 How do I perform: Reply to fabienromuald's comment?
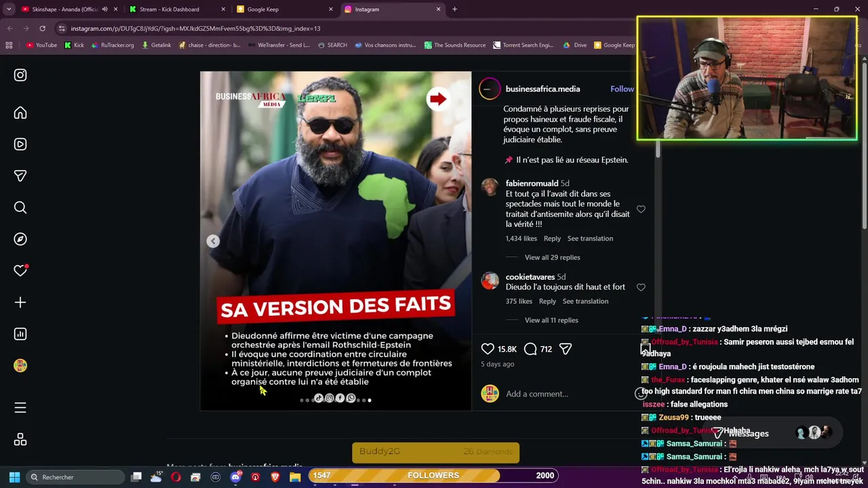tap(552, 239)
